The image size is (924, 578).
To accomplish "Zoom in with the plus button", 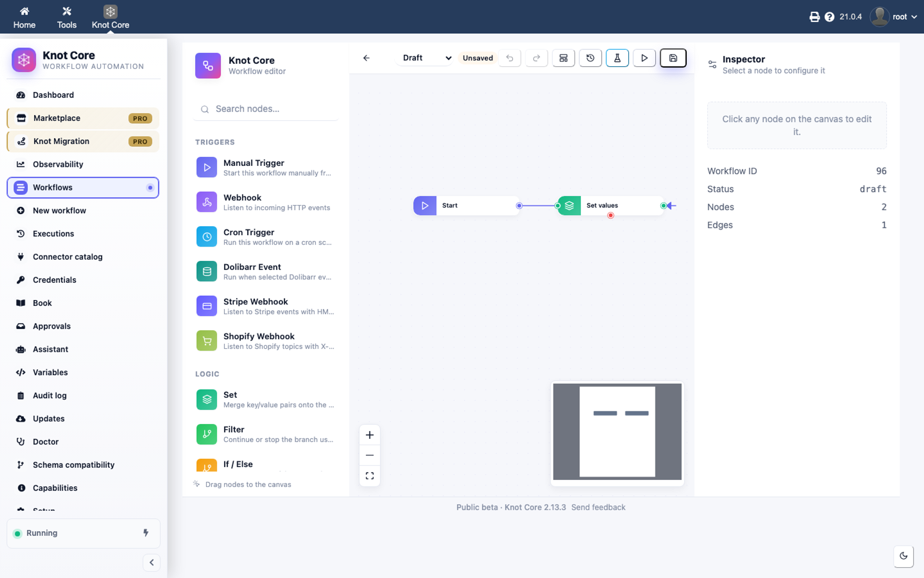I will tap(370, 435).
